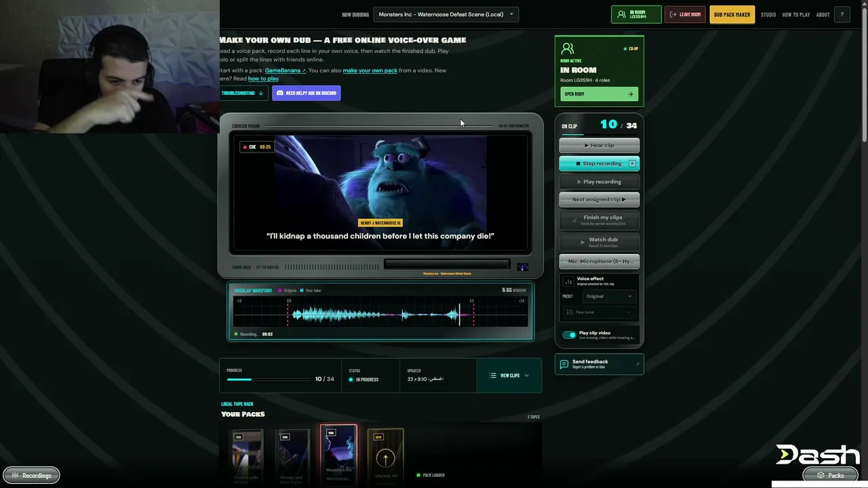Jump to the next assigned clip
Viewport: 868px width, 488px height.
tap(599, 200)
